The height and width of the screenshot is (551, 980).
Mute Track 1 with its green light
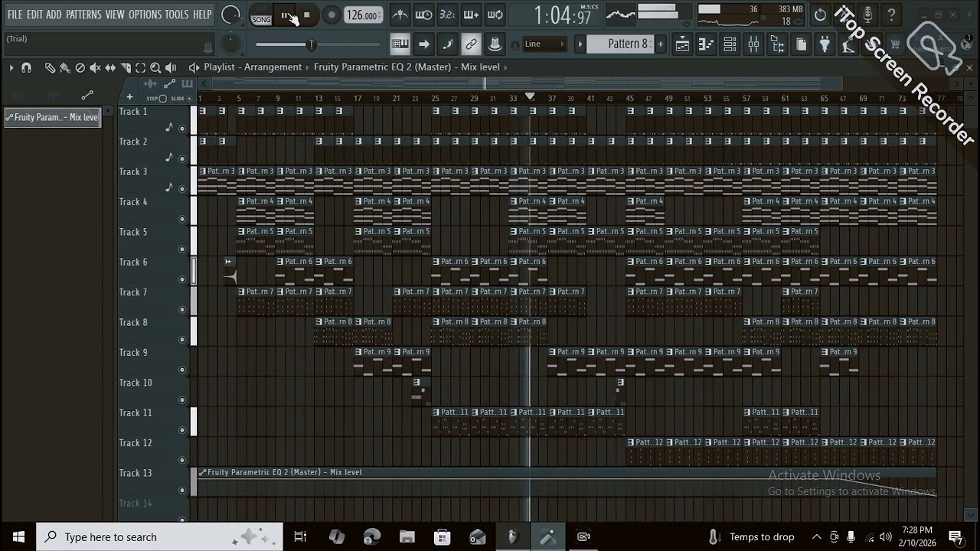click(182, 129)
